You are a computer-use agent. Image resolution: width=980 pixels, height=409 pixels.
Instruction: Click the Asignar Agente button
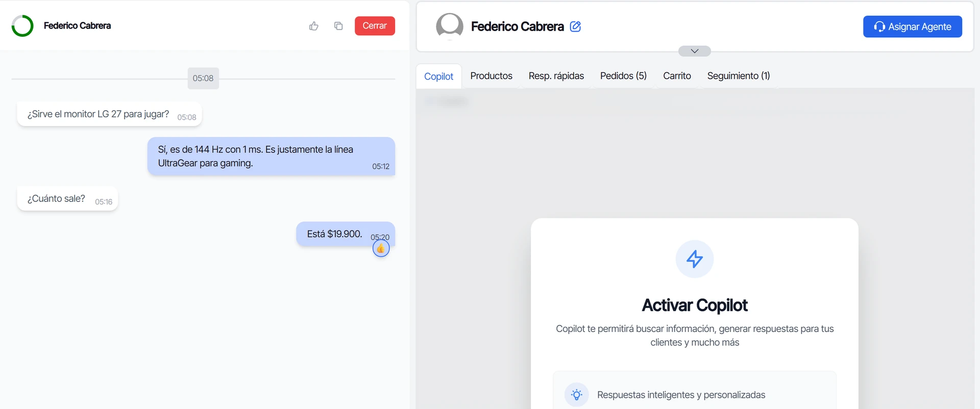point(913,27)
